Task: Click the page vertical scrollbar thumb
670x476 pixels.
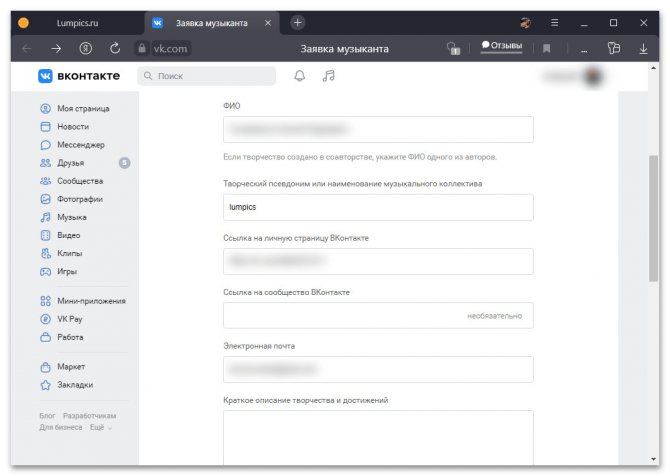Action: click(653, 219)
